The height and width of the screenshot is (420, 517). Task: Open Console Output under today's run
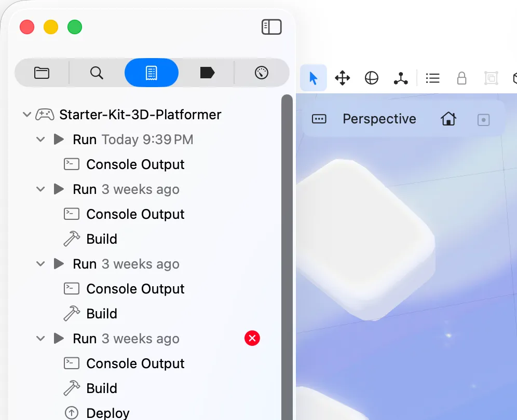point(135,164)
